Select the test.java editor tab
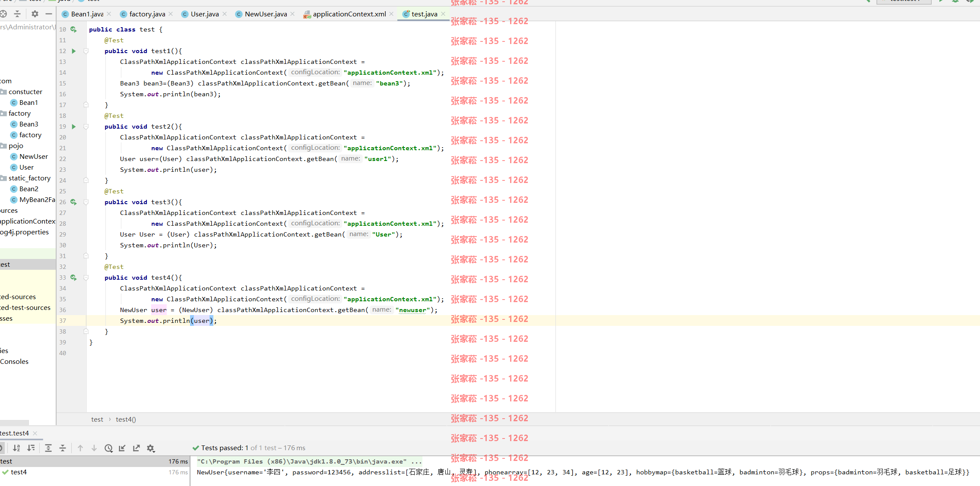The height and width of the screenshot is (486, 980). [x=424, y=14]
